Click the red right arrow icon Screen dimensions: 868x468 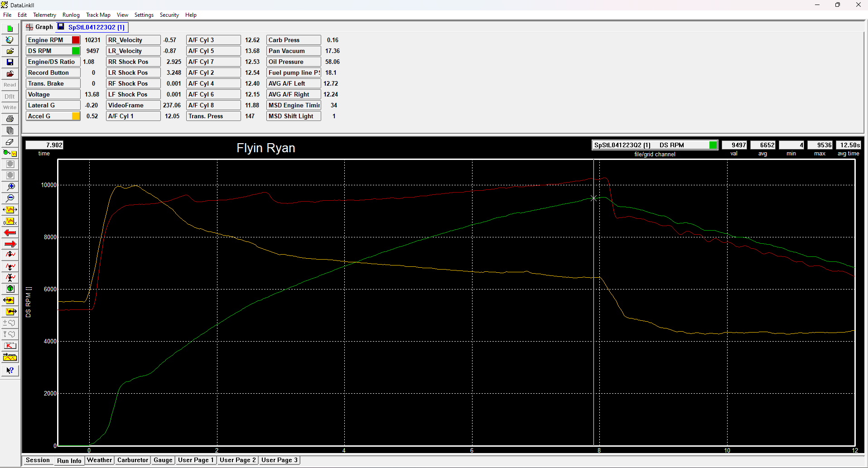10,244
